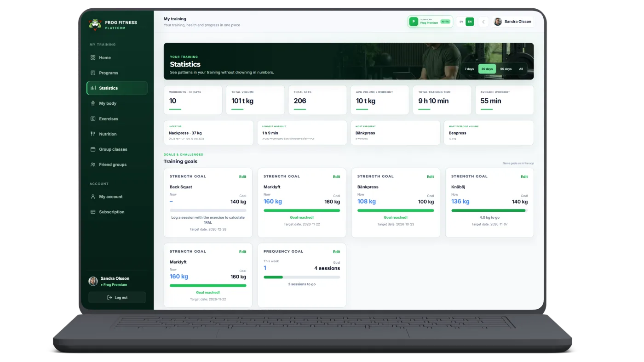
Task: Show statistics for 7 days
Action: [x=469, y=69]
